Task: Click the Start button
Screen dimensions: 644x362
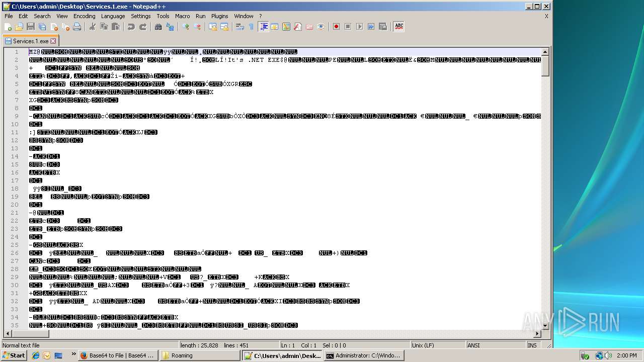Action: 14,355
